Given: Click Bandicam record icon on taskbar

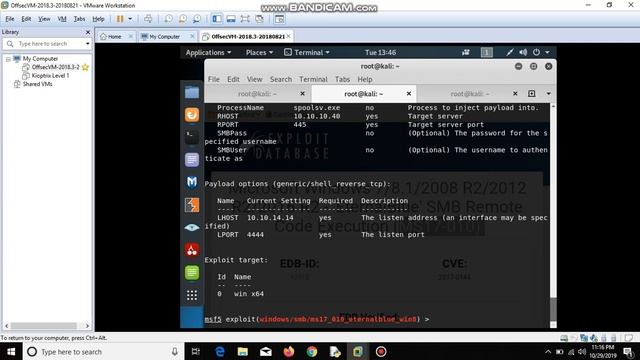Looking at the screenshot, I should 381,351.
